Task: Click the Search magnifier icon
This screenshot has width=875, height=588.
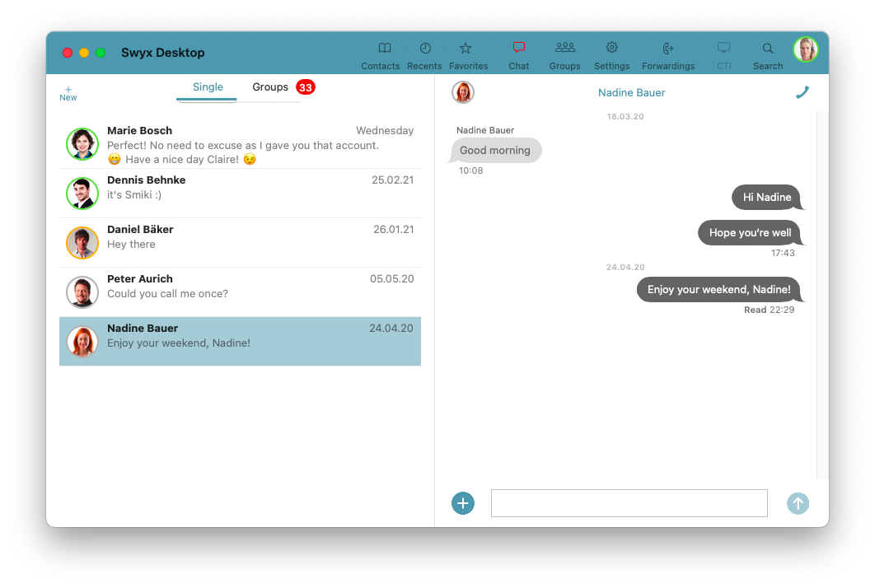Action: [x=768, y=49]
